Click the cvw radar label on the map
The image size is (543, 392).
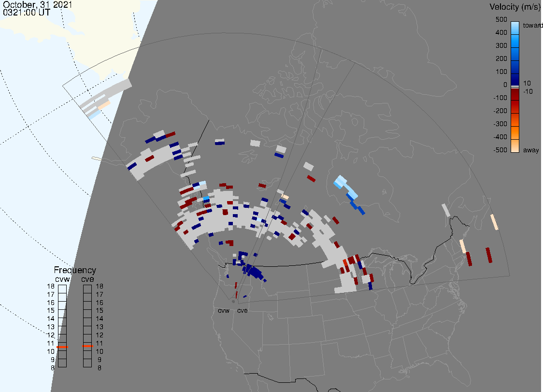point(224,310)
